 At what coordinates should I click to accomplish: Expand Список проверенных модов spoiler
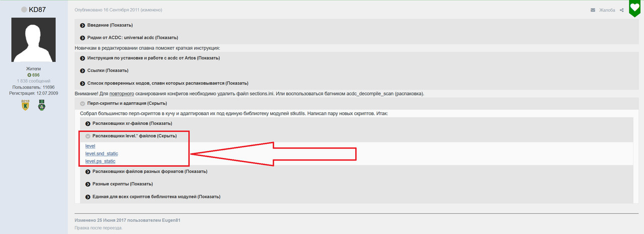164,83
